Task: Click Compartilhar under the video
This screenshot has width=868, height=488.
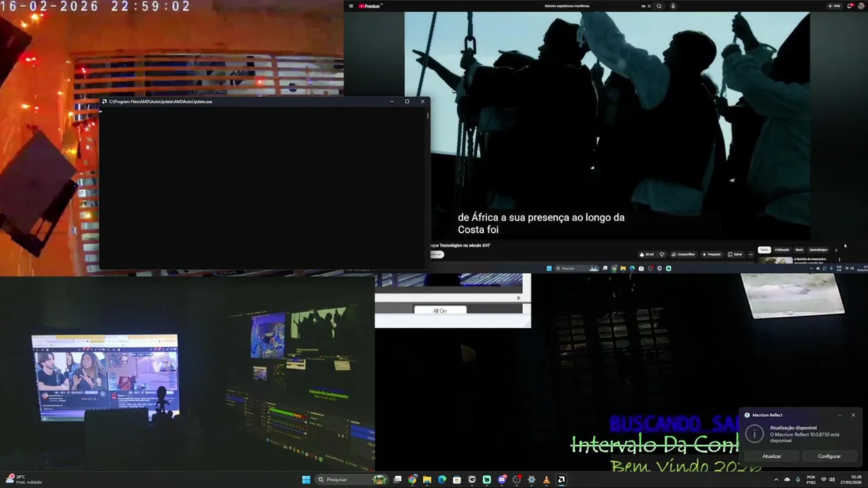Action: coord(683,254)
